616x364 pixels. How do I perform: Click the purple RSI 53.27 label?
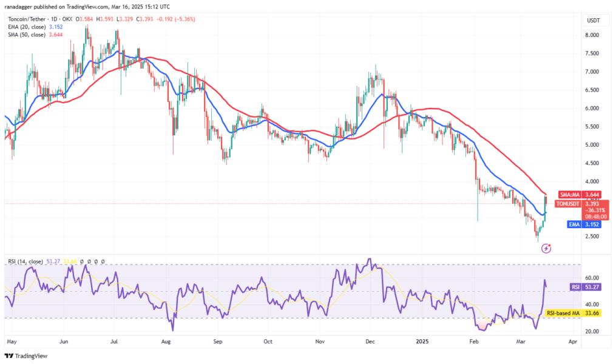pyautogui.click(x=586, y=287)
